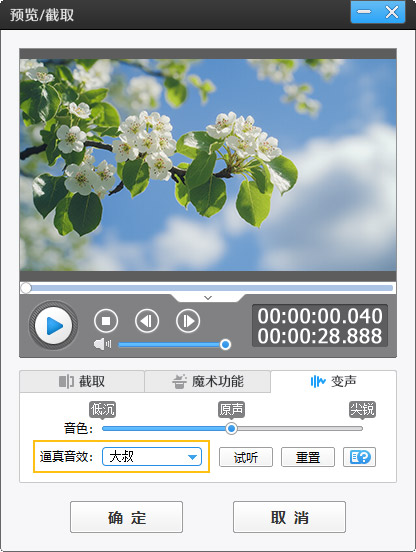Choose the 尖锐 timbre preset
The image size is (416, 552).
click(x=362, y=409)
